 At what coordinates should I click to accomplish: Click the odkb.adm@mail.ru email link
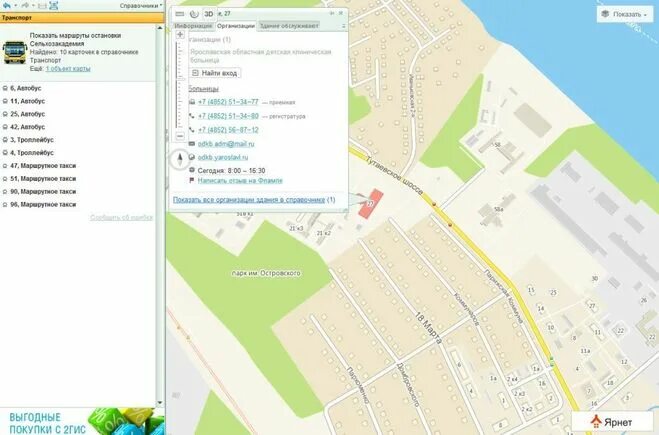[226, 144]
